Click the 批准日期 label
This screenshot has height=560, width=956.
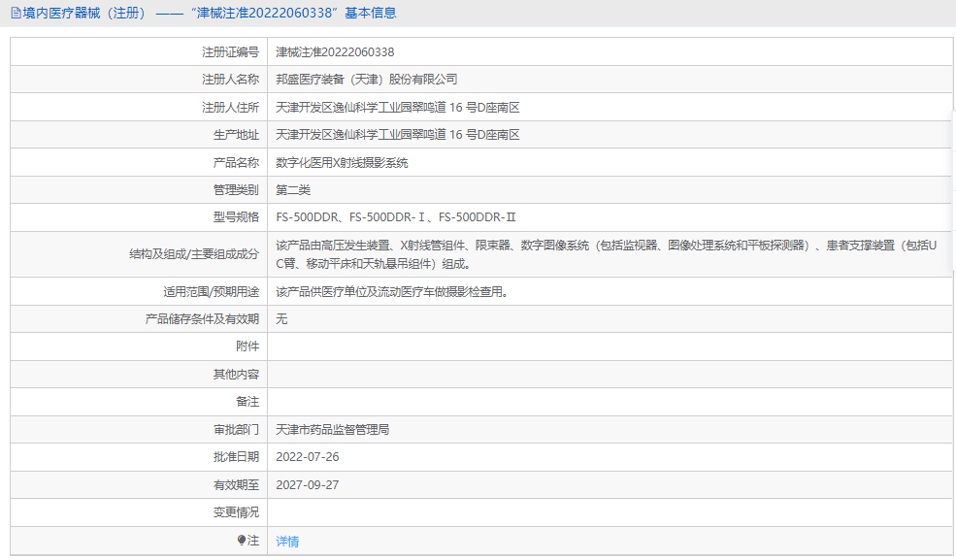click(236, 457)
